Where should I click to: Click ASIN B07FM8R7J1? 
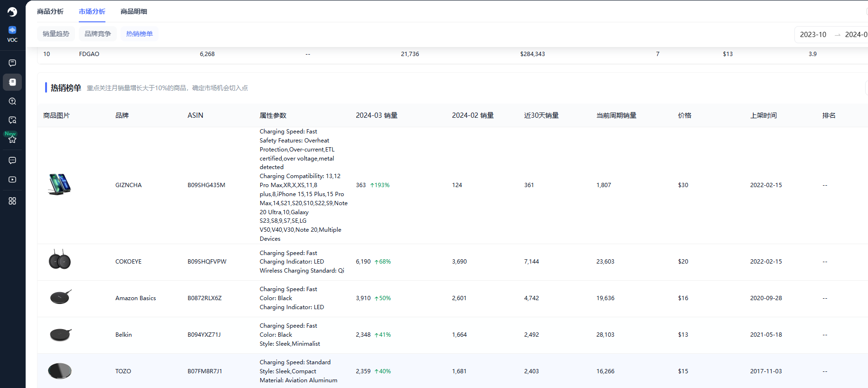click(x=205, y=371)
